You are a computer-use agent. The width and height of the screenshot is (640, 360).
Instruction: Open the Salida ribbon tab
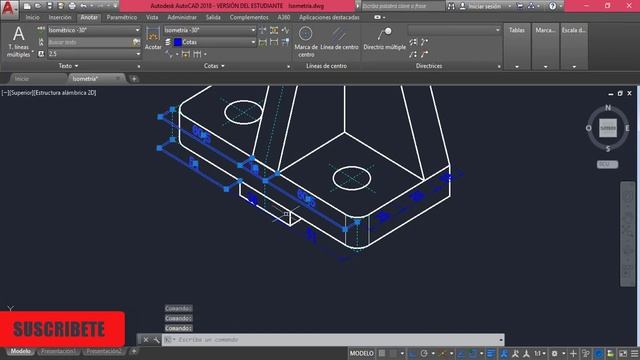(213, 18)
